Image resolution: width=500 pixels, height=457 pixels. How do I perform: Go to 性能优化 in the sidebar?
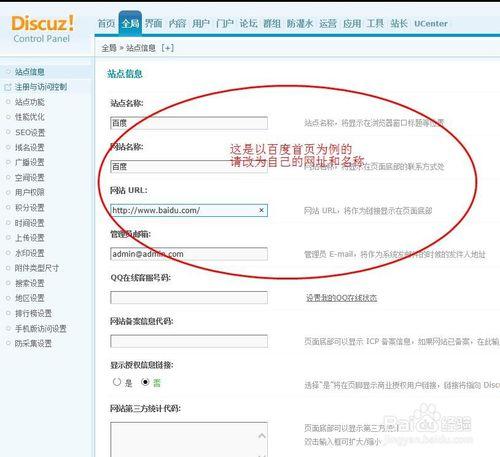30,117
